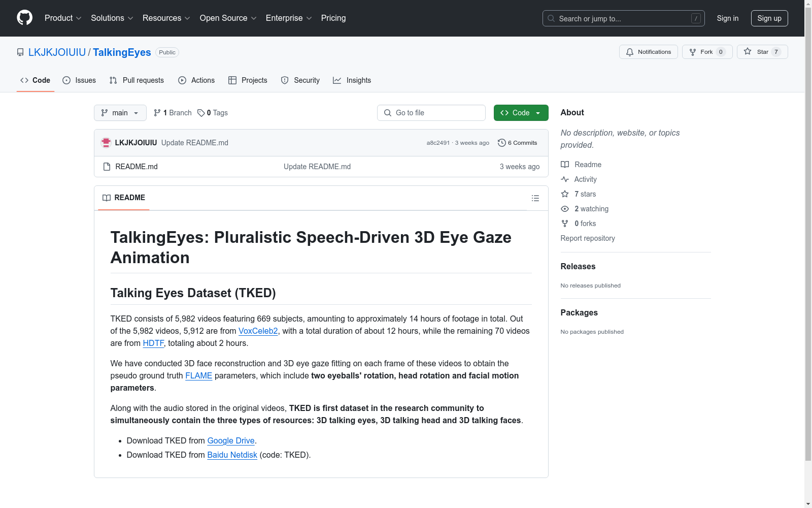
Task: Open the README.md file
Action: coord(137,167)
